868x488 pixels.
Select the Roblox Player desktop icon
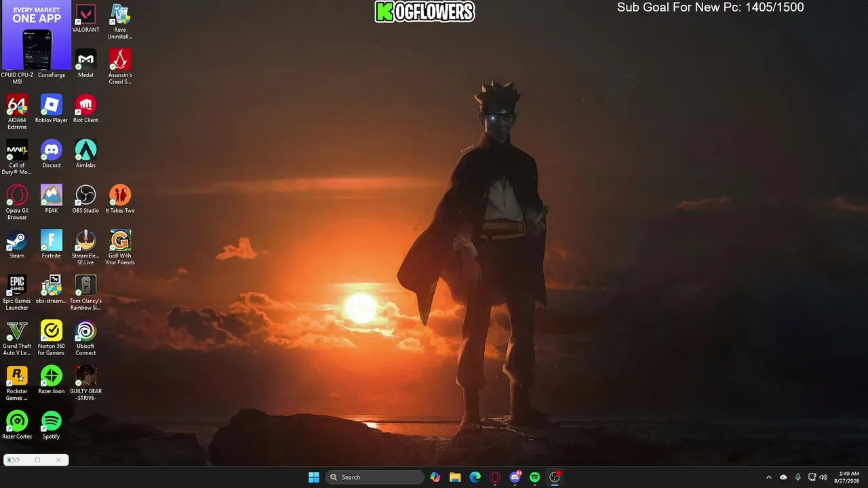[x=52, y=109]
